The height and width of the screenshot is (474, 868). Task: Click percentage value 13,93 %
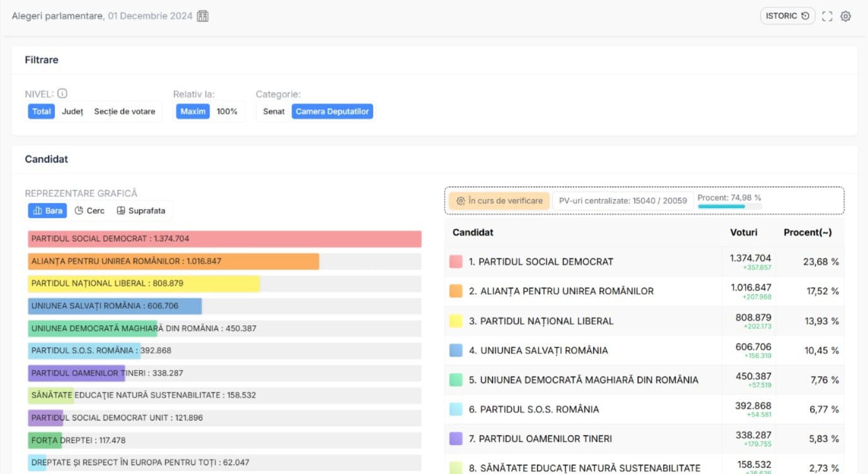click(x=821, y=321)
